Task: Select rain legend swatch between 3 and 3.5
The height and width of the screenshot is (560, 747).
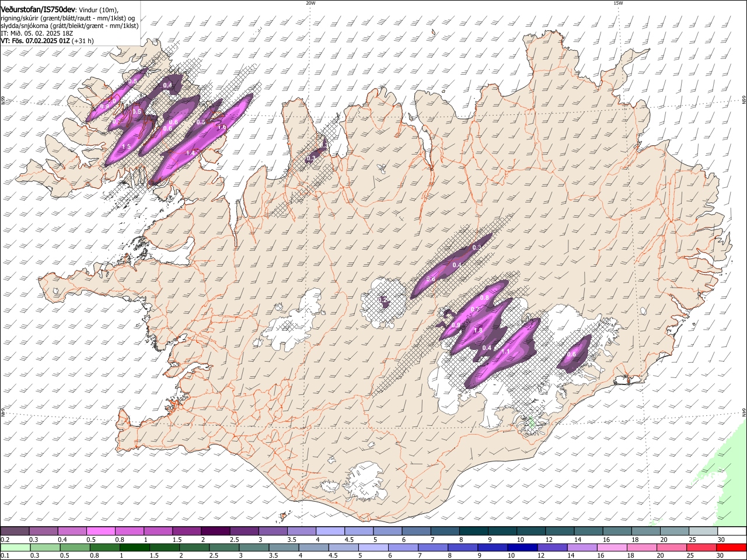Action: [x=254, y=547]
